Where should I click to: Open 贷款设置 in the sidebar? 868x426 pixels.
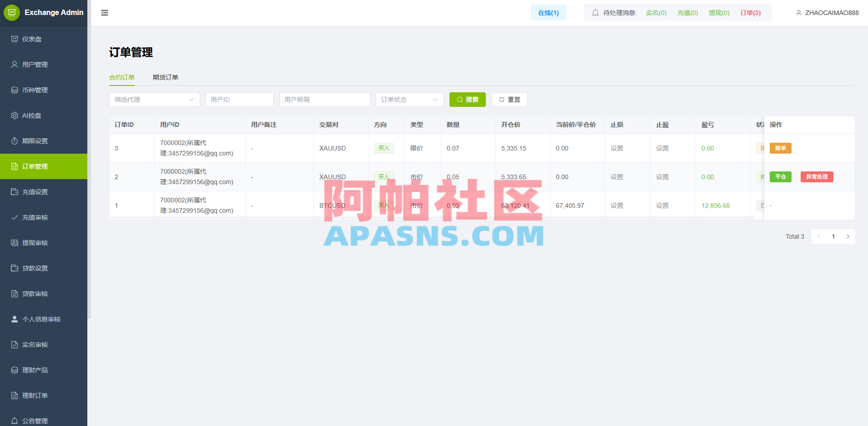tap(44, 268)
